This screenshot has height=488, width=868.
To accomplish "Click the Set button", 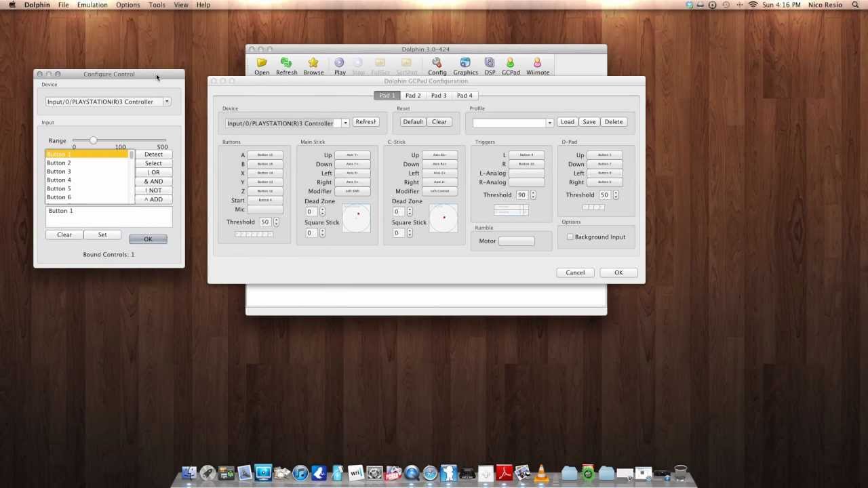I will coord(102,235).
